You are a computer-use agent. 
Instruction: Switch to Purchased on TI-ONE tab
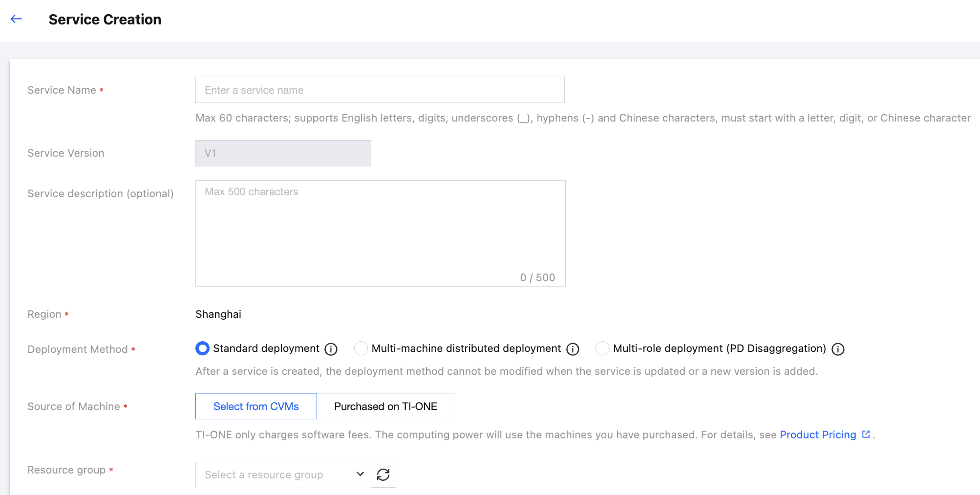coord(385,406)
